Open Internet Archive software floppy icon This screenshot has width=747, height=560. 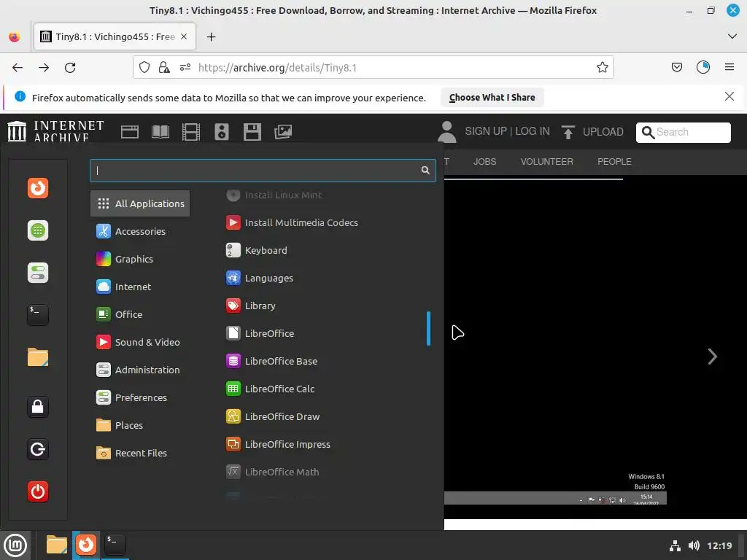coord(252,132)
